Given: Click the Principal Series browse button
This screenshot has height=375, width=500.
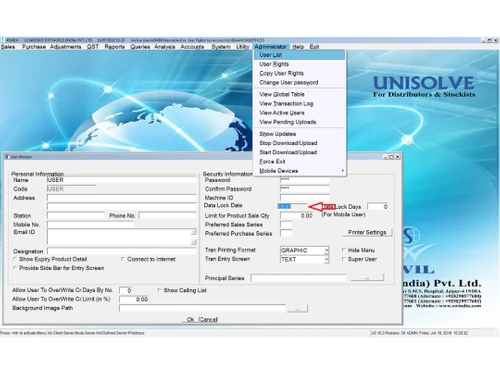Looking at the screenshot, I should tap(367, 278).
